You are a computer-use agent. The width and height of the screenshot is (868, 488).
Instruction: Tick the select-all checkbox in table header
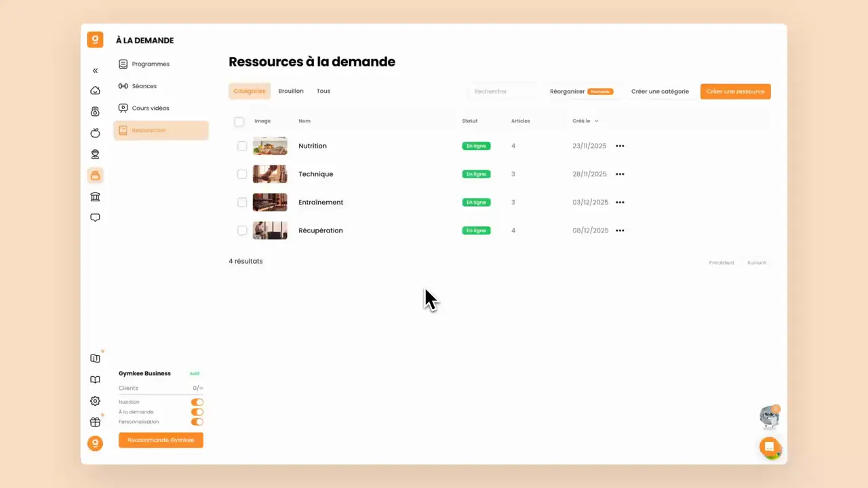[239, 122]
